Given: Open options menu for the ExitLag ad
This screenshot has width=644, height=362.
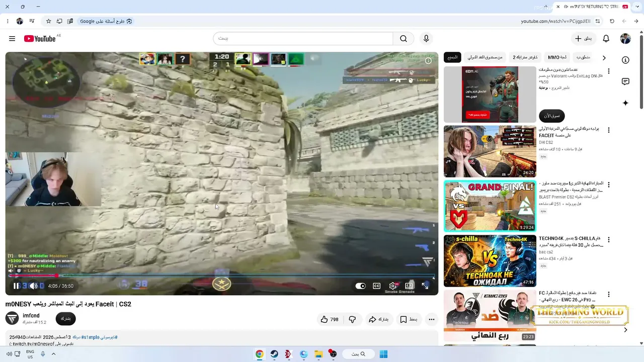Looking at the screenshot, I should point(608,71).
